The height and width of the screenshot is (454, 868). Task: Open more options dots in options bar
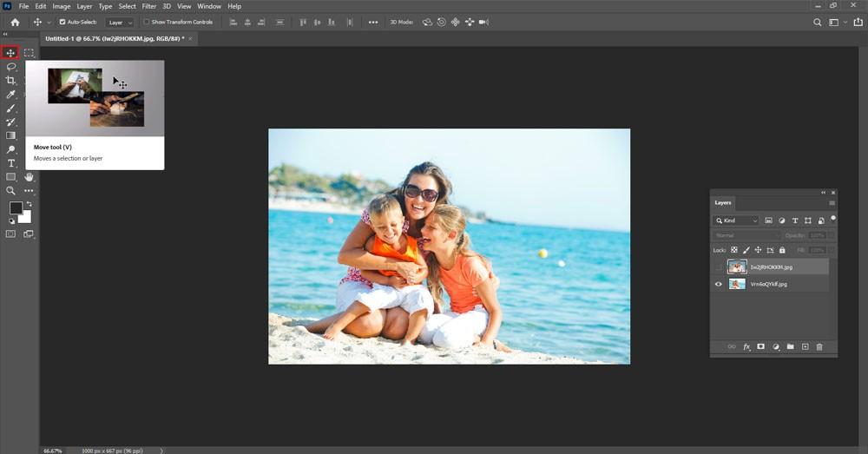point(373,23)
